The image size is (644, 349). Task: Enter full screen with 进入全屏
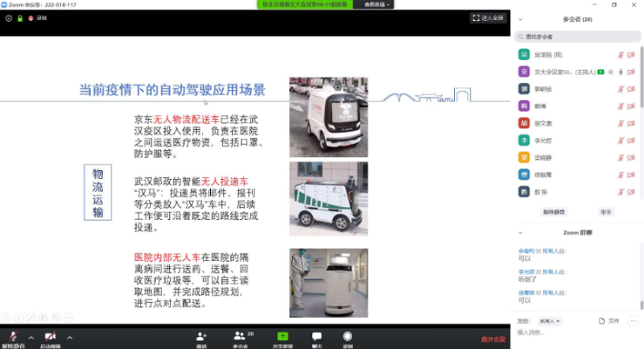(x=488, y=18)
